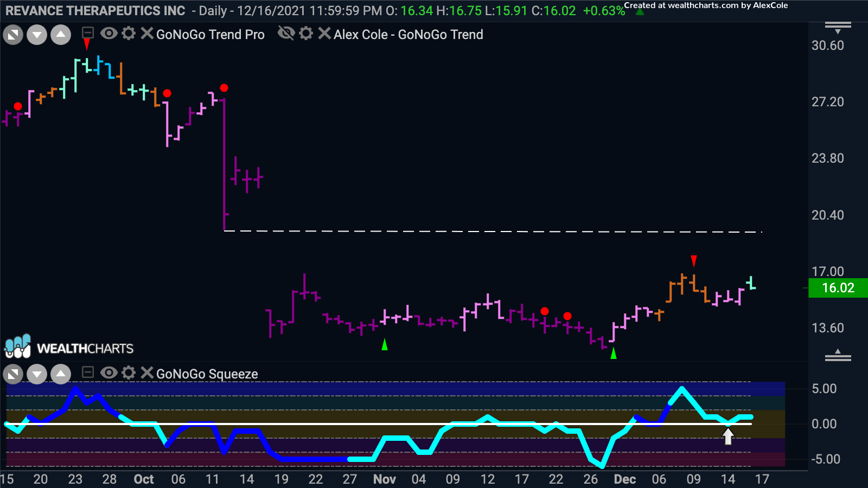Click the green triangle below early November bars

[385, 344]
